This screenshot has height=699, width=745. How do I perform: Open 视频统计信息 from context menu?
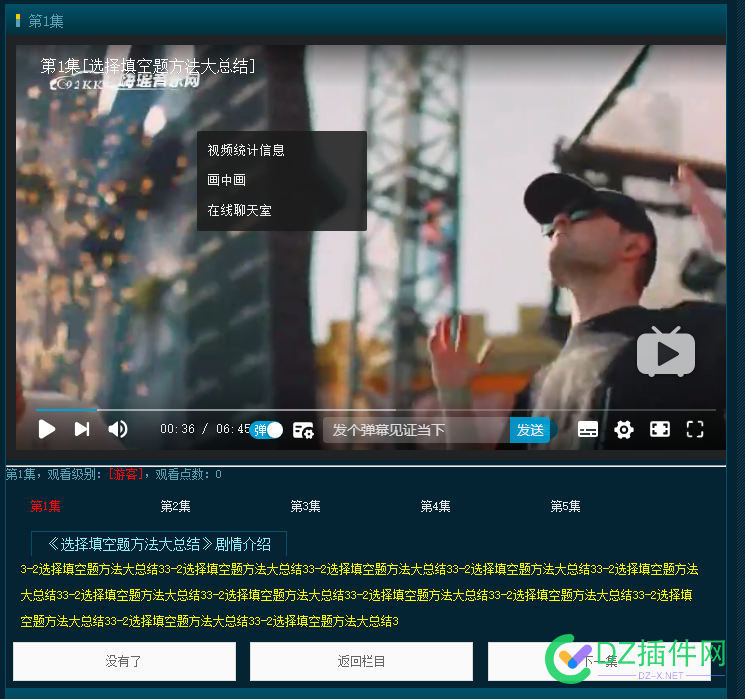(246, 150)
